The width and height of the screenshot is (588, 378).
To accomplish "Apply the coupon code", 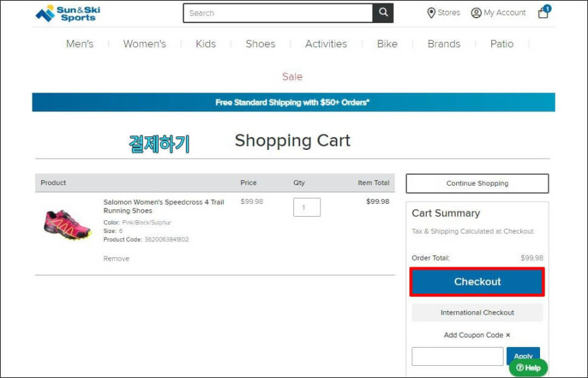I will pos(523,356).
